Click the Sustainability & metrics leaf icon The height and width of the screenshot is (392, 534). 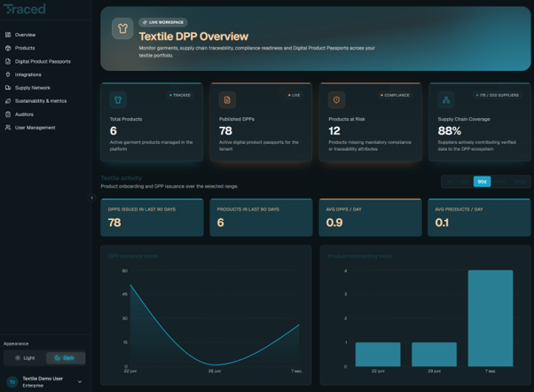8,101
